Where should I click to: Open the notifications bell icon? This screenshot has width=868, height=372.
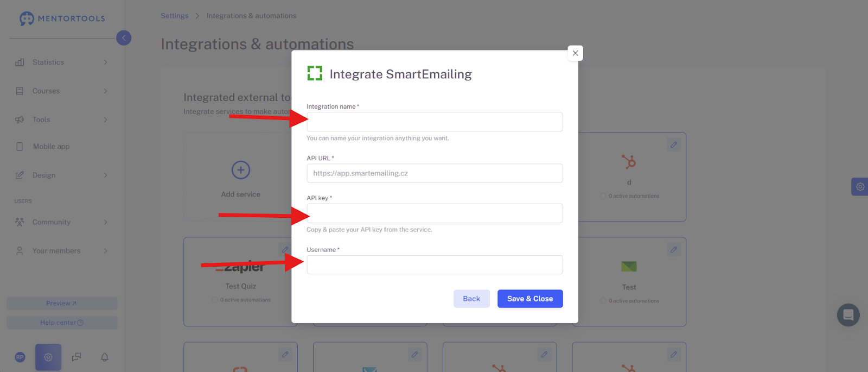pyautogui.click(x=105, y=357)
